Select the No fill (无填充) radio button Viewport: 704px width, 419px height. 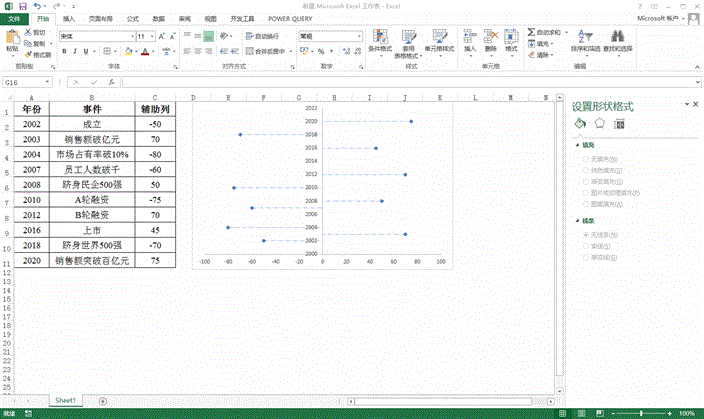pyautogui.click(x=585, y=159)
